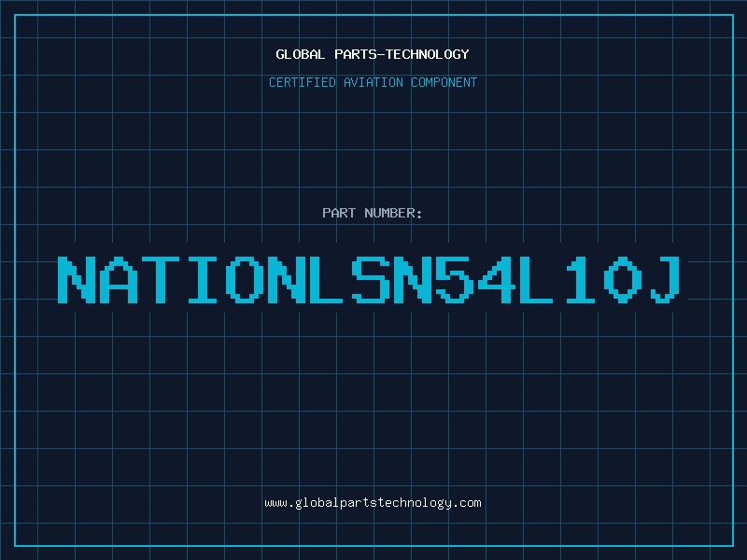Select the PARTS-TECHNOLOGY header text
The height and width of the screenshot is (560, 747).
[402, 54]
